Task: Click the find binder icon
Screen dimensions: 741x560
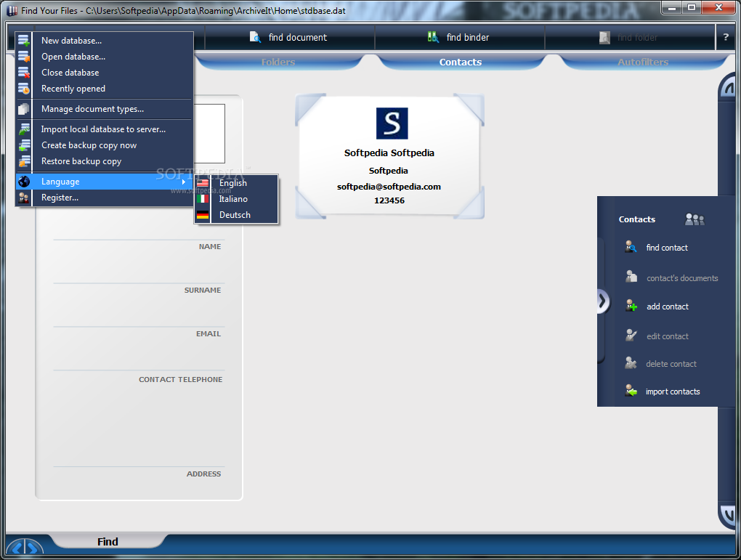Action: tap(433, 37)
